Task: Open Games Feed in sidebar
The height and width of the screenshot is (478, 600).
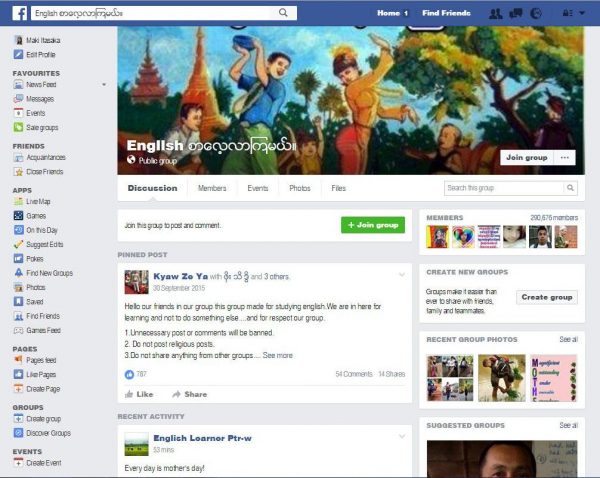Action: (37, 330)
